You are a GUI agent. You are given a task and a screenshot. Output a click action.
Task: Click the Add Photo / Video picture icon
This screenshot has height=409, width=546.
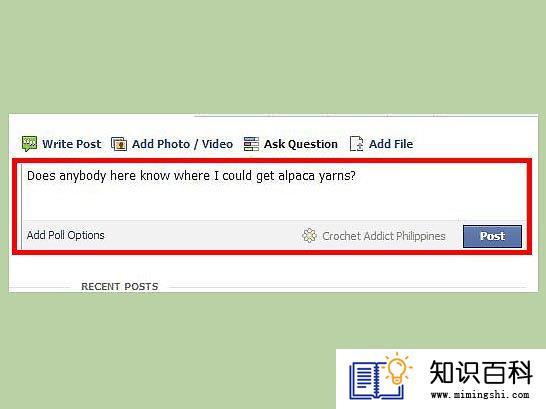pyautogui.click(x=119, y=144)
